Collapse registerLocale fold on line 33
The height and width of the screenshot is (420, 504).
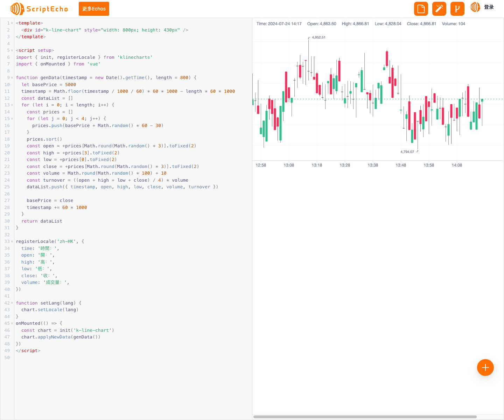[12, 241]
